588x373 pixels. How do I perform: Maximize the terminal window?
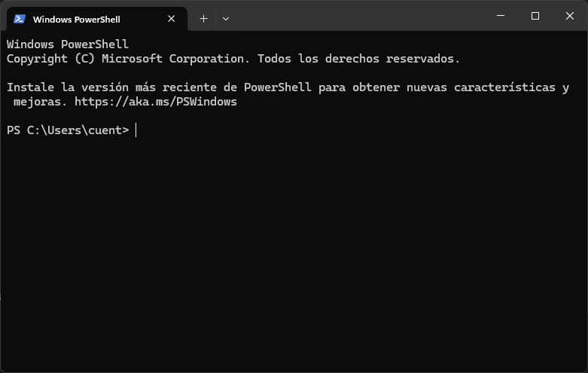535,16
